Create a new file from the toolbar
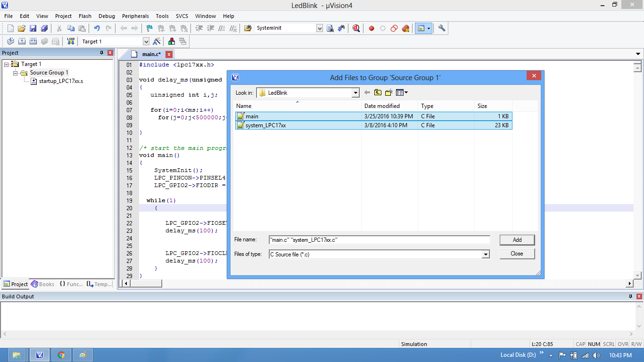This screenshot has width=644, height=362. (10, 28)
